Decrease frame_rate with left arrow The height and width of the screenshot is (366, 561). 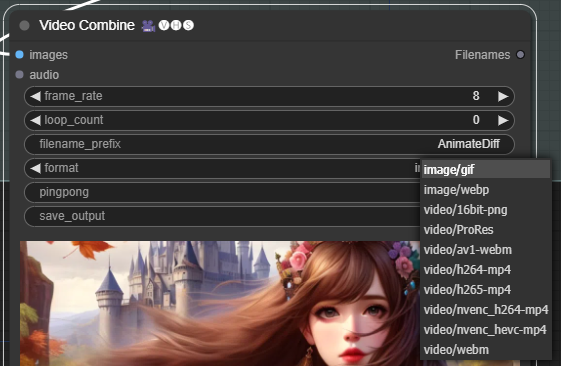click(x=35, y=96)
